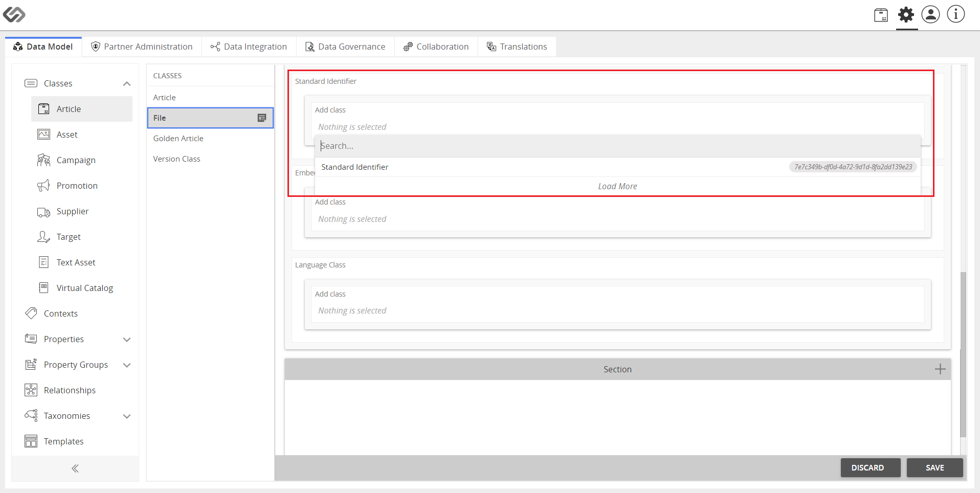
Task: Open the information icon in header
Action: pos(955,14)
